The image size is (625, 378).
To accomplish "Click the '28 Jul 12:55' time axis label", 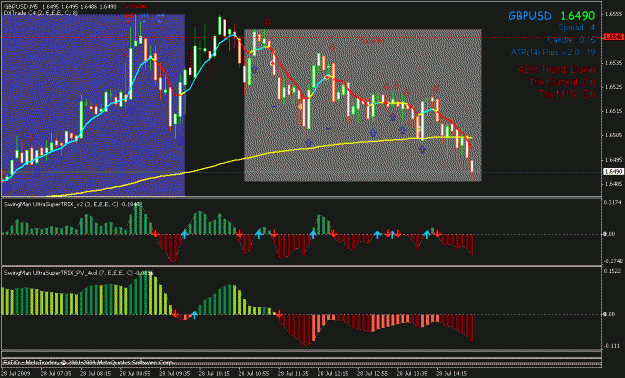I will pyautogui.click(x=372, y=374).
